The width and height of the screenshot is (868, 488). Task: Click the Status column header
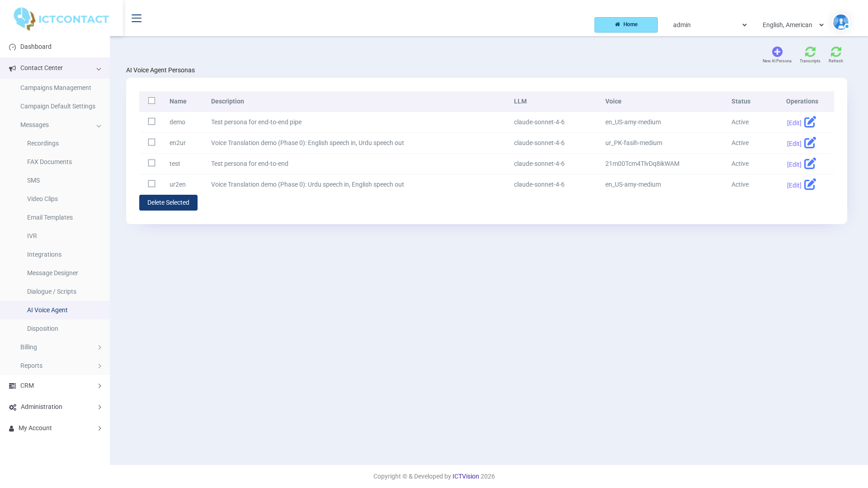741,102
